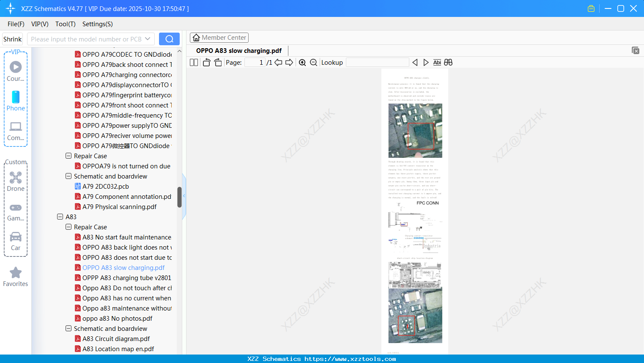Open A83 Circuit diagram.pdf

[112, 339]
